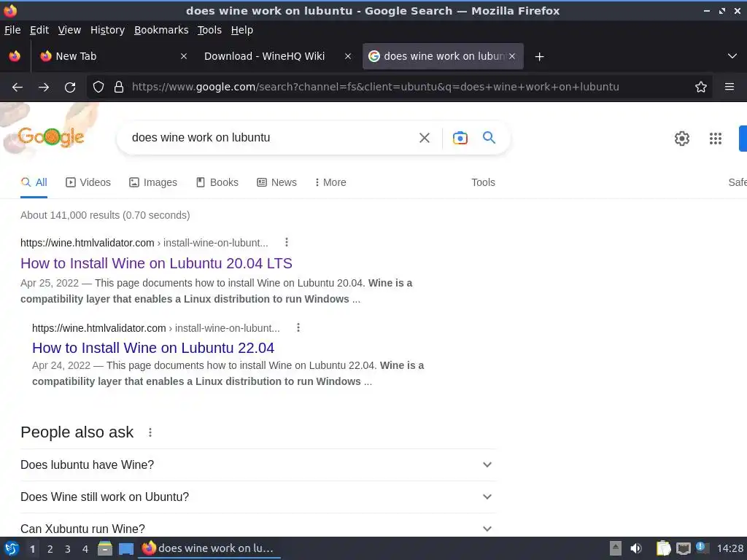The image size is (747, 560).
Task: Open the Firefox hamburger menu
Action: [729, 87]
